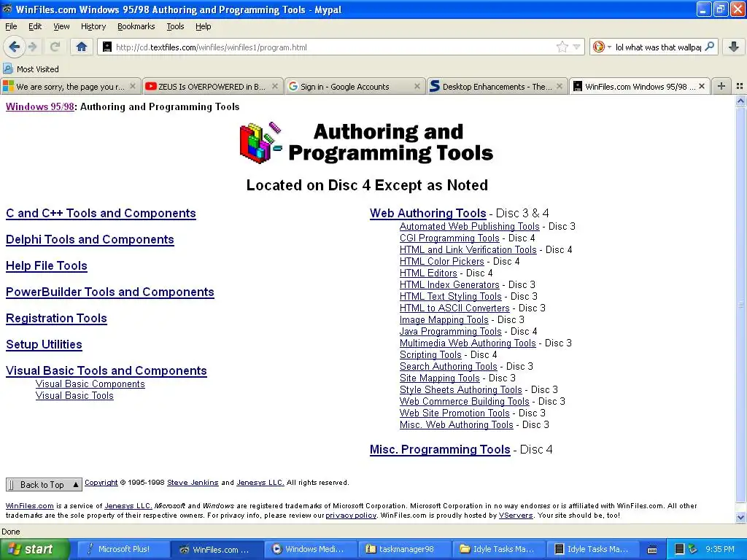
Task: Close the ZEUS Is OVERPOWERED tab
Action: click(275, 86)
